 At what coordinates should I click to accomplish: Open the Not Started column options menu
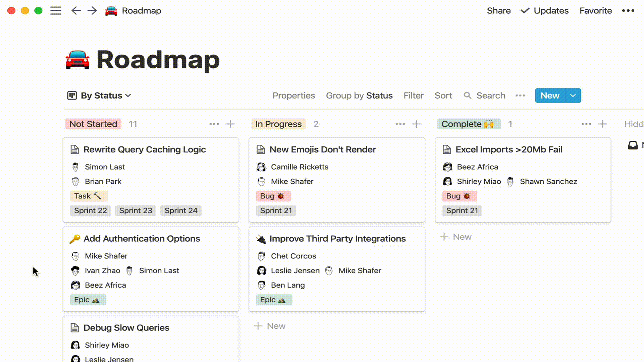(214, 124)
